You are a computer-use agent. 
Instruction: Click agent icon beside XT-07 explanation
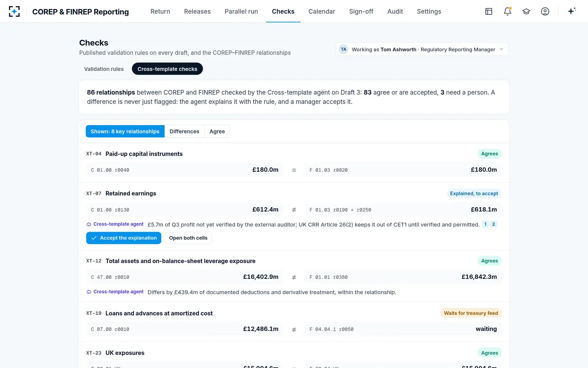coord(89,224)
